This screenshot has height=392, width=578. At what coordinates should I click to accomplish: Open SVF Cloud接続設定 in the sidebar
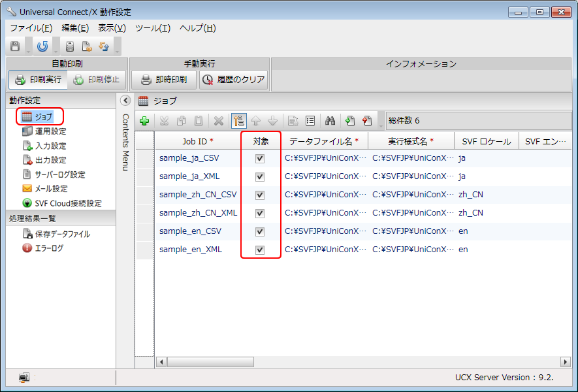pyautogui.click(x=62, y=203)
